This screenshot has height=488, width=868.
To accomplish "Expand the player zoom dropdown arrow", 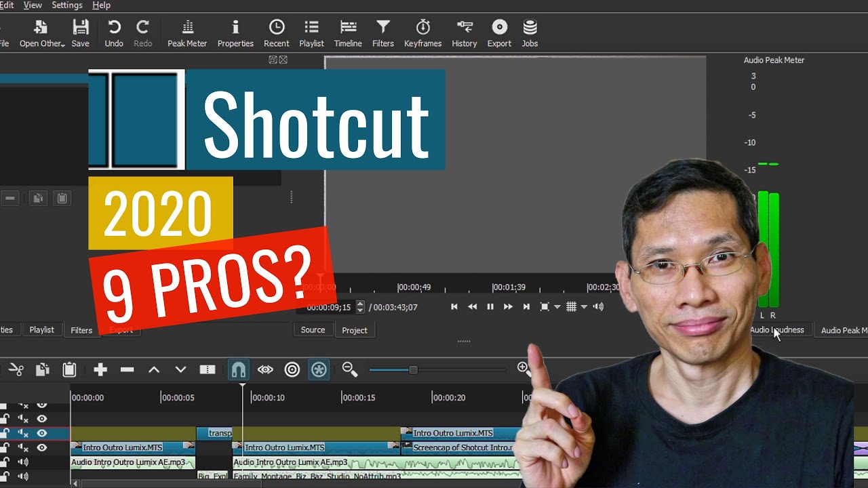I will tap(557, 307).
